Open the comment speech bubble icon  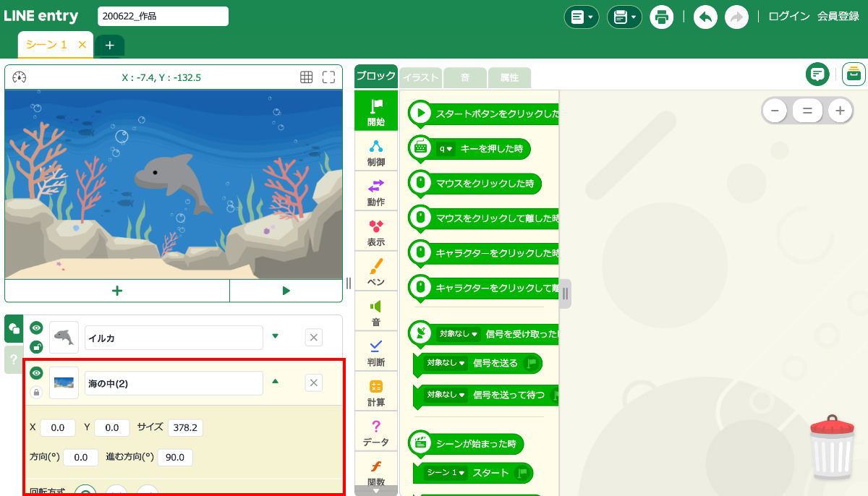coord(817,74)
